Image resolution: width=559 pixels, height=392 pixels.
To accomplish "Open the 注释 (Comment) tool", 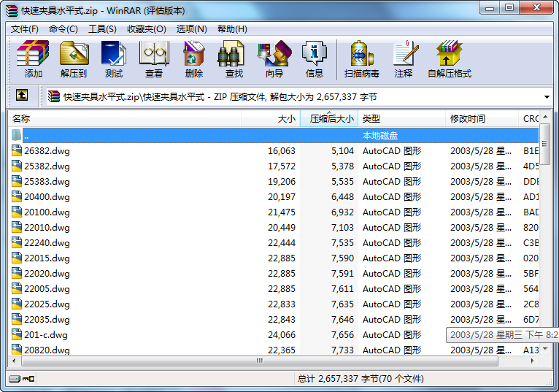I will pos(403,59).
